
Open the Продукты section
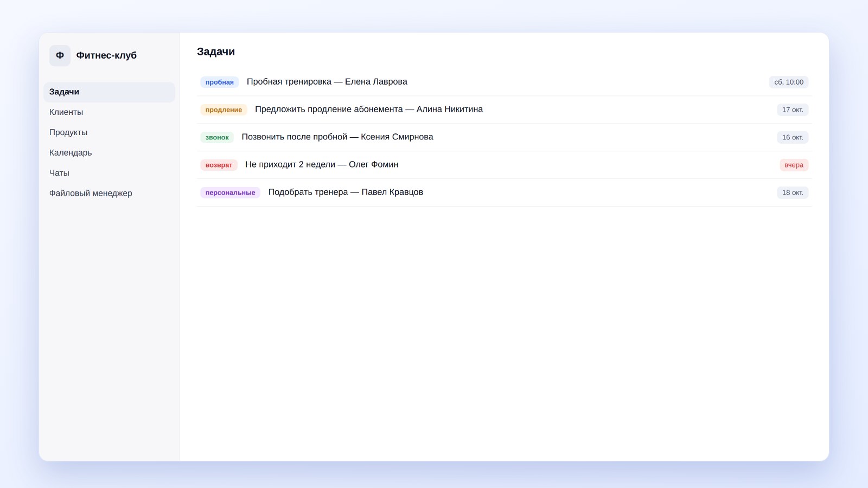109,132
